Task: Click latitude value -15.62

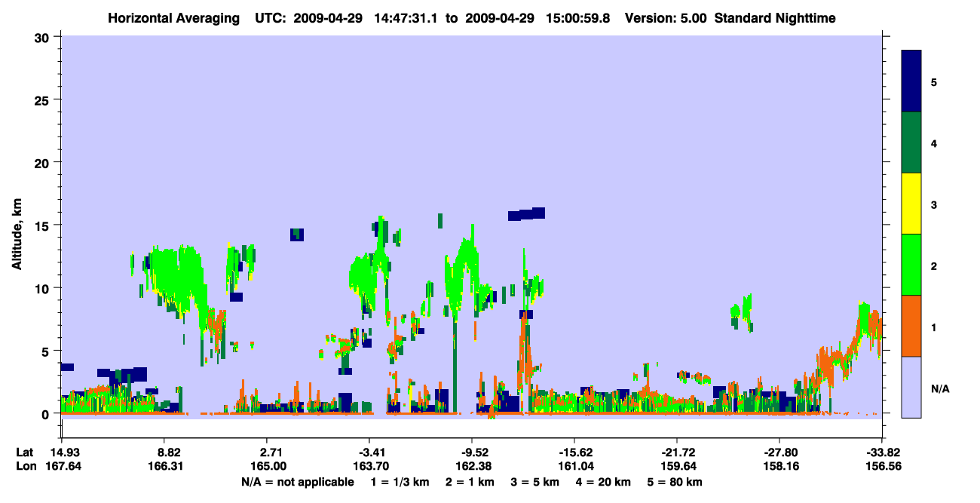Action: click(574, 452)
